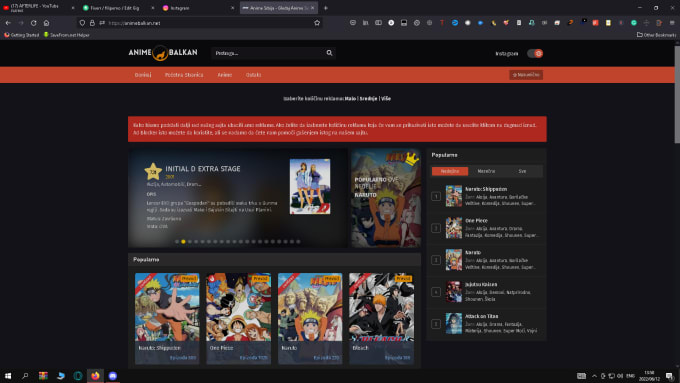This screenshot has width=680, height=383.
Task: Open Discord from the taskbar
Action: 113,376
